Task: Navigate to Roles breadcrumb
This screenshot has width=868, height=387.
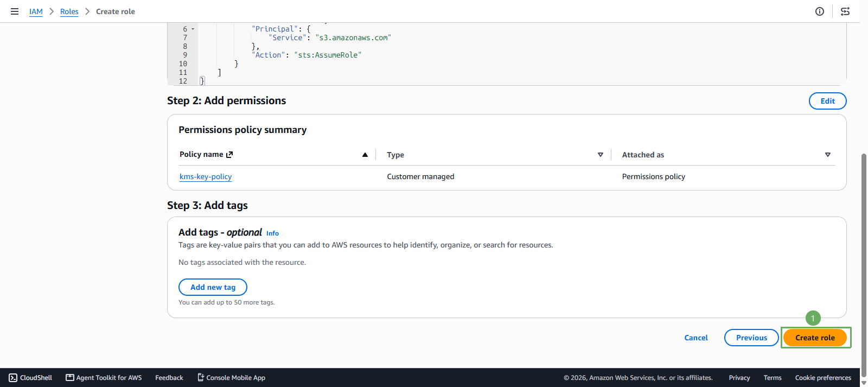Action: coord(69,11)
